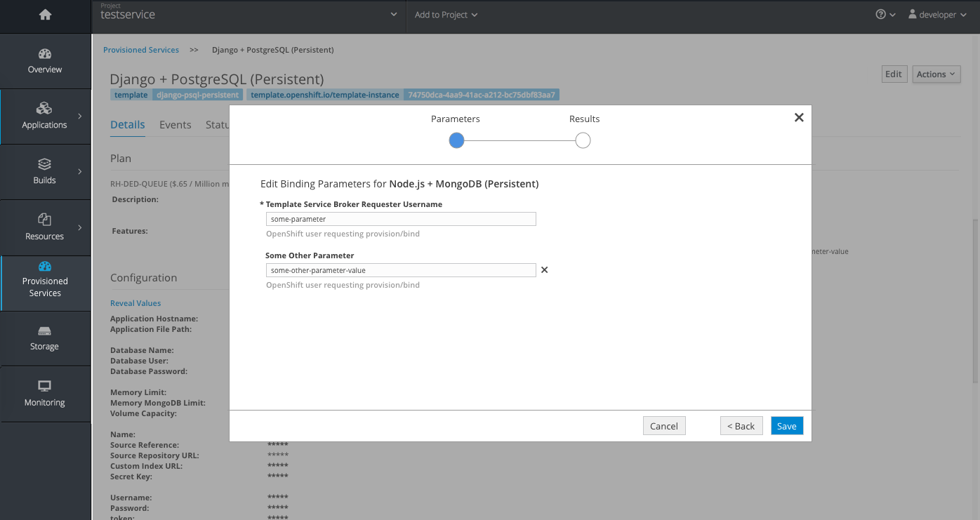Expand the Applications submenu chevron

click(80, 116)
